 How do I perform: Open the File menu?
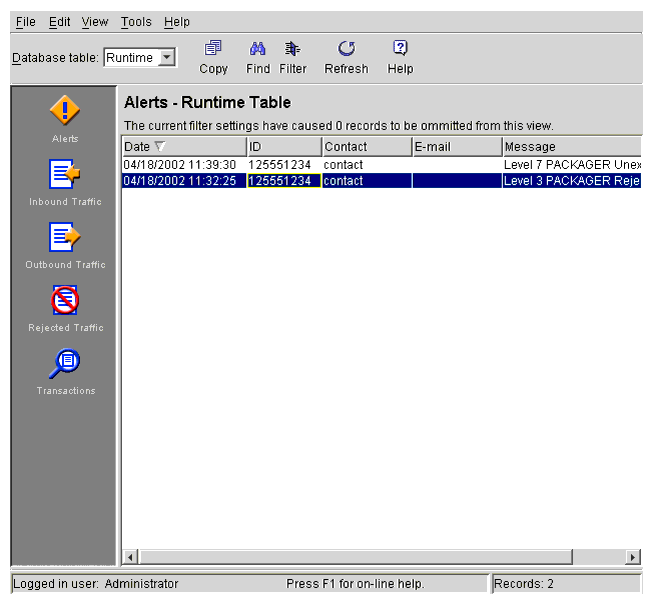[25, 22]
